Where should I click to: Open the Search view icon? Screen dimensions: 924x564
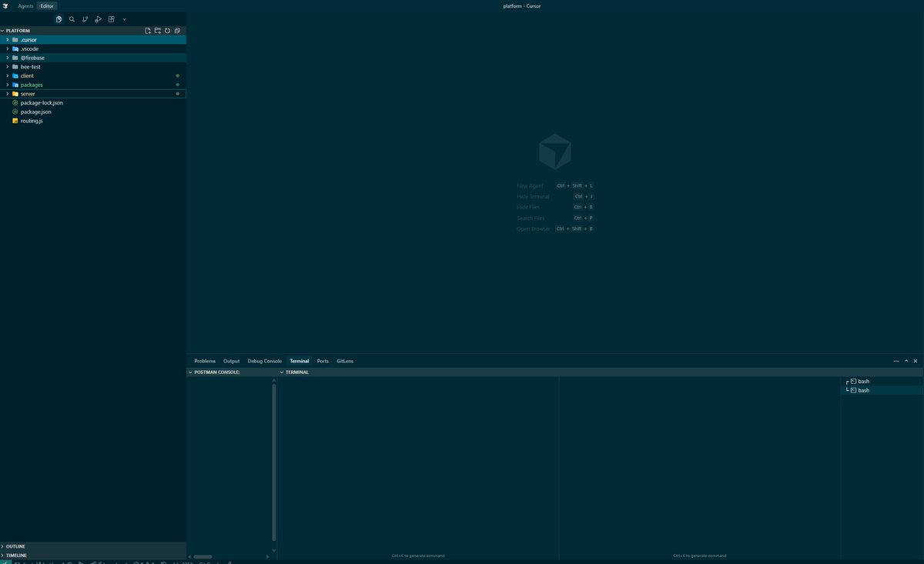pos(72,19)
